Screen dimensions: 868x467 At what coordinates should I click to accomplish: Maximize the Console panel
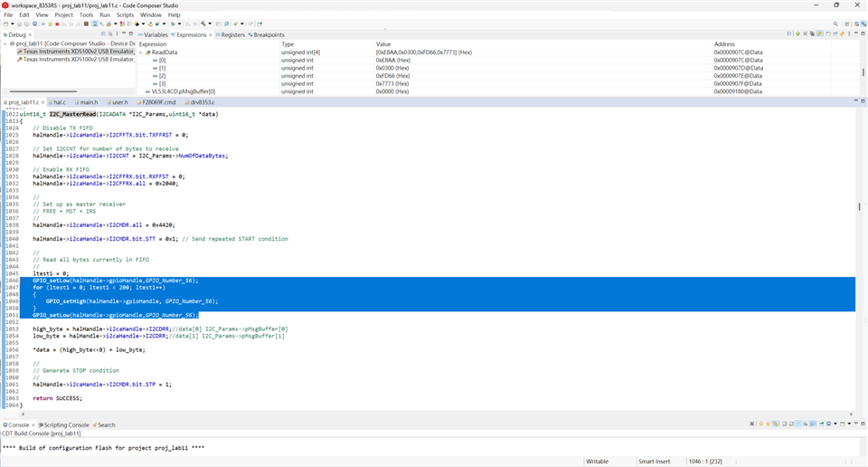863,424
